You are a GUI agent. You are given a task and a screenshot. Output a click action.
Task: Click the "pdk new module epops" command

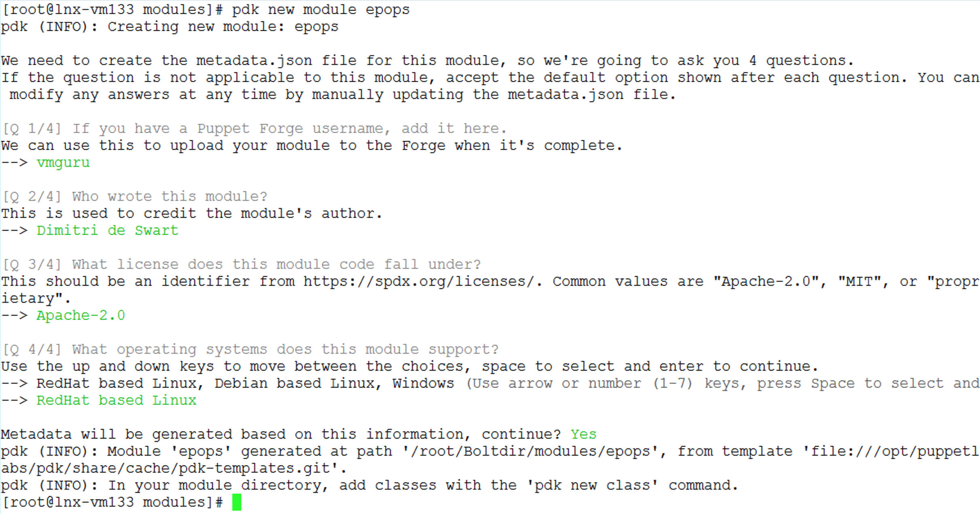(x=320, y=10)
